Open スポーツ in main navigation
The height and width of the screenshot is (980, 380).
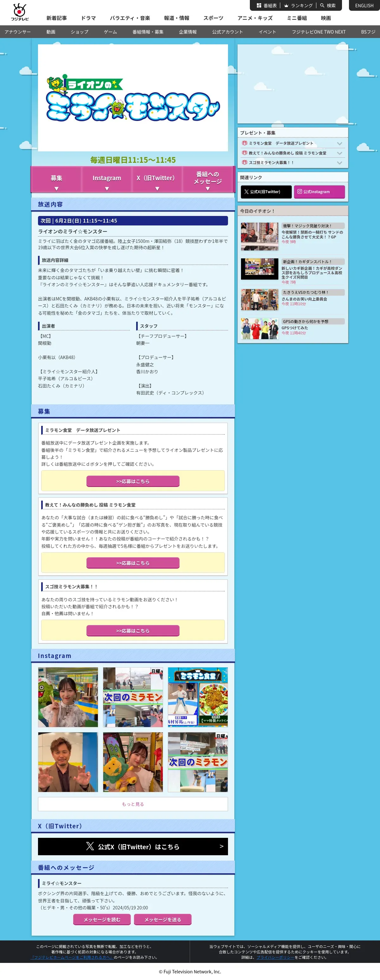(x=213, y=18)
